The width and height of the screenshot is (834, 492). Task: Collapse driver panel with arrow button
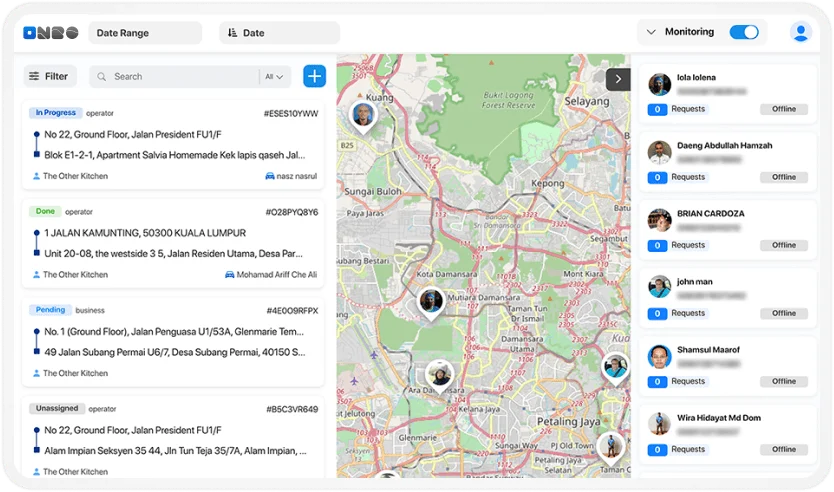(x=618, y=78)
